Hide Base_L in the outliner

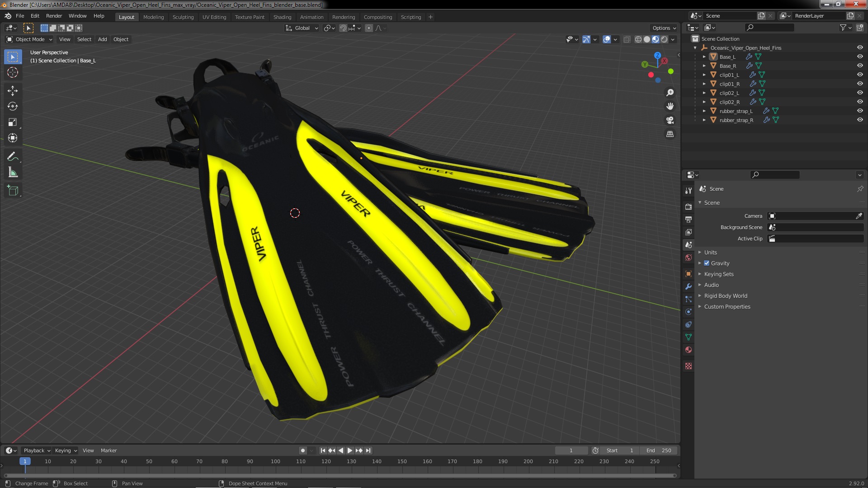(x=859, y=57)
